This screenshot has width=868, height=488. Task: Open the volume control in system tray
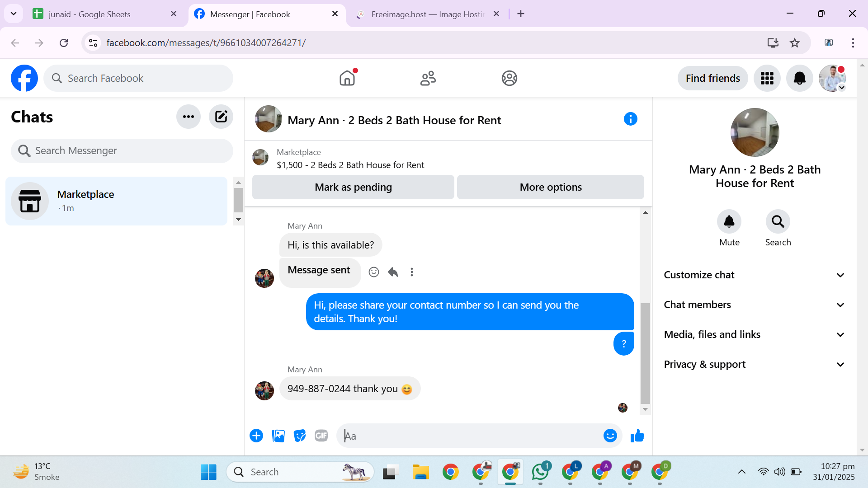pos(779,472)
